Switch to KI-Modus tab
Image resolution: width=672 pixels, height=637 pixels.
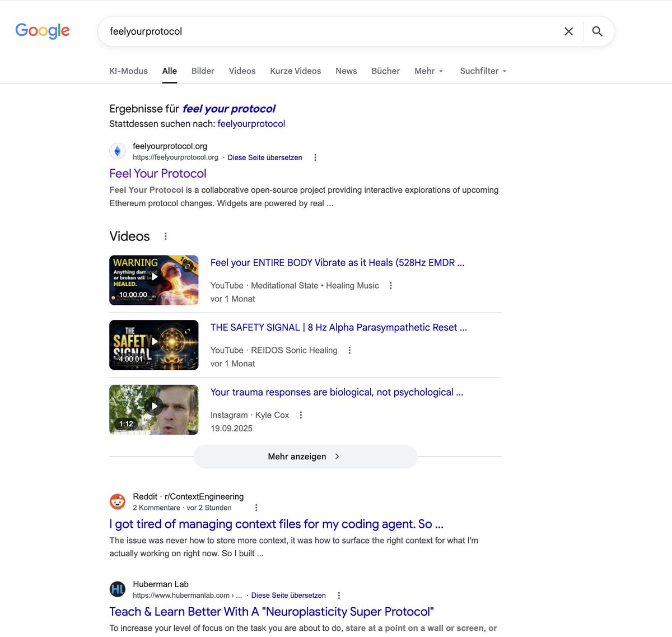(x=128, y=71)
